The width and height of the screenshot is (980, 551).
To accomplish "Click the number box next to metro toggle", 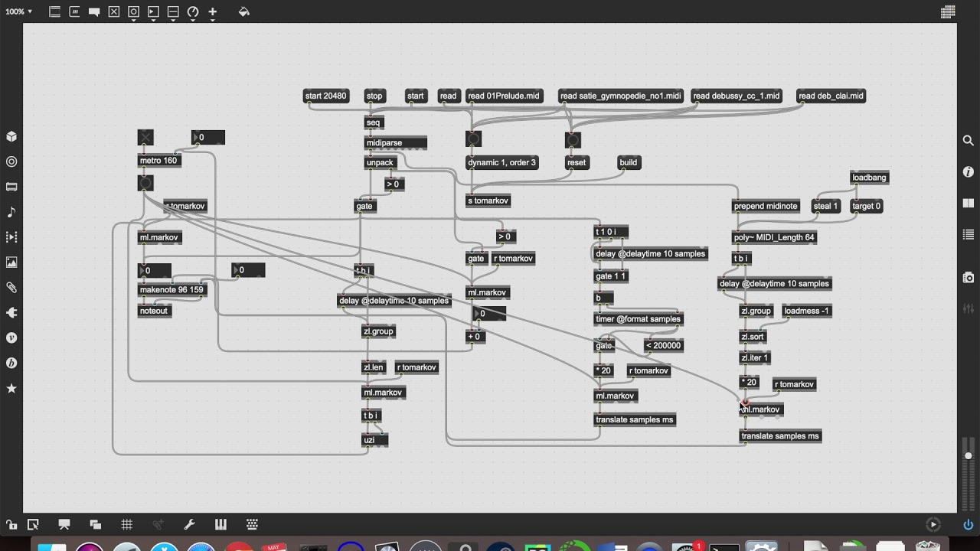I will [x=208, y=138].
